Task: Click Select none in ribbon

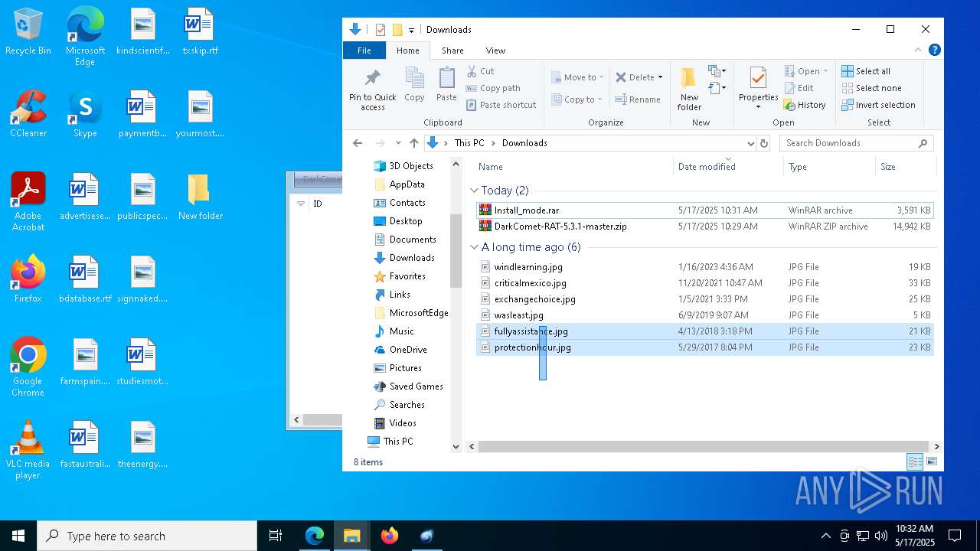Action: click(x=871, y=88)
